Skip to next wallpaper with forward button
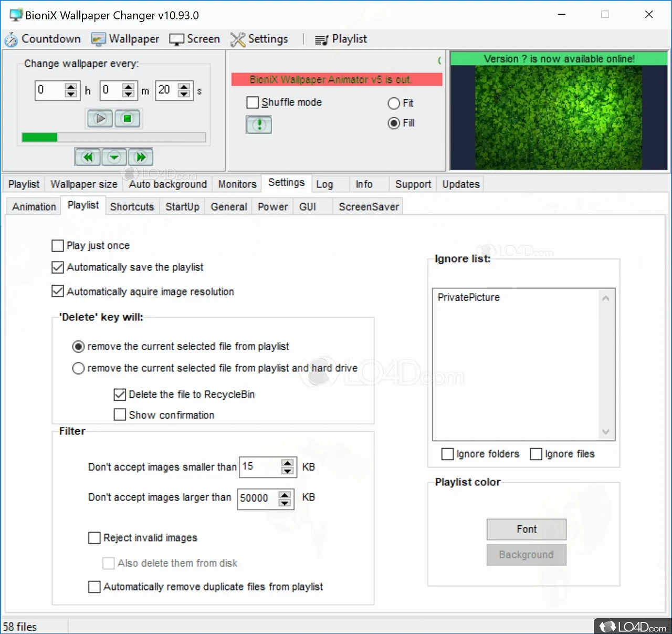 (x=141, y=157)
